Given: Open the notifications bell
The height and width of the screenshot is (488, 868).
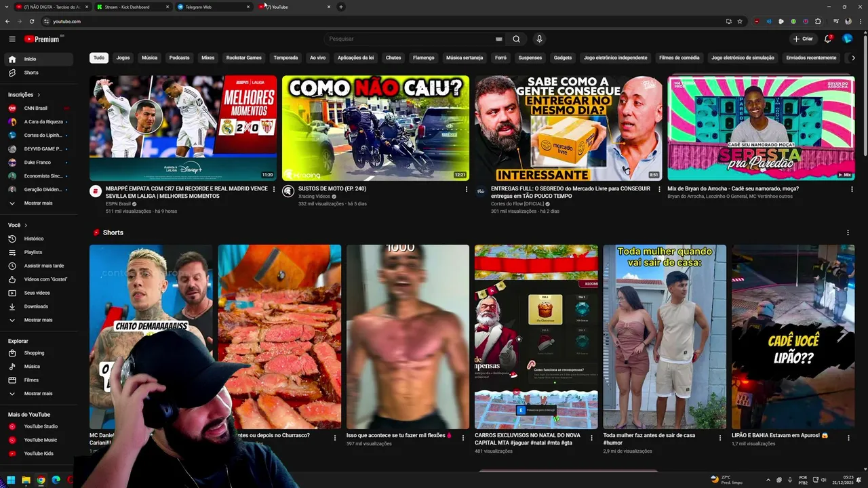Looking at the screenshot, I should (x=828, y=39).
